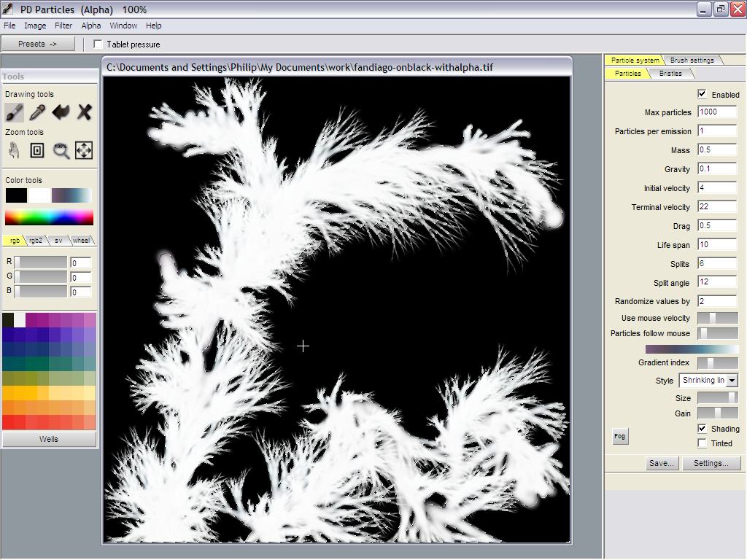Viewport: 747px width, 560px height.
Task: Open the Presets -> menu button
Action: point(38,44)
